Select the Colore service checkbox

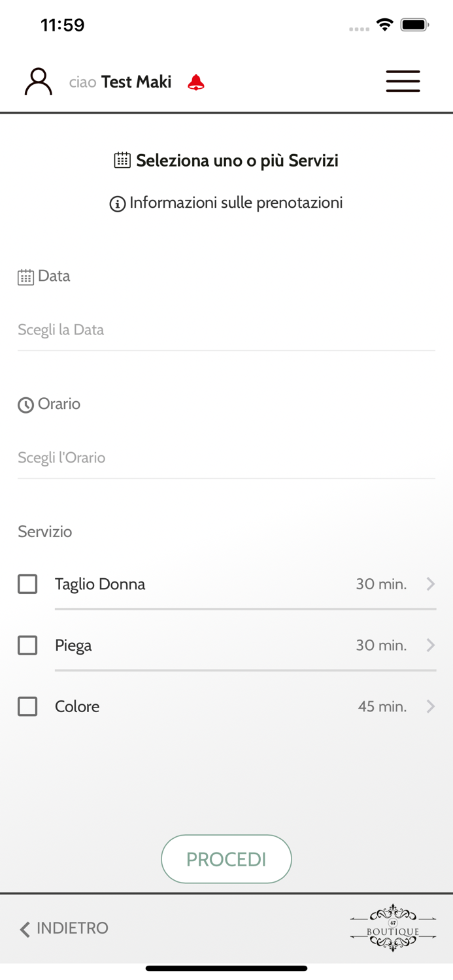tap(27, 707)
